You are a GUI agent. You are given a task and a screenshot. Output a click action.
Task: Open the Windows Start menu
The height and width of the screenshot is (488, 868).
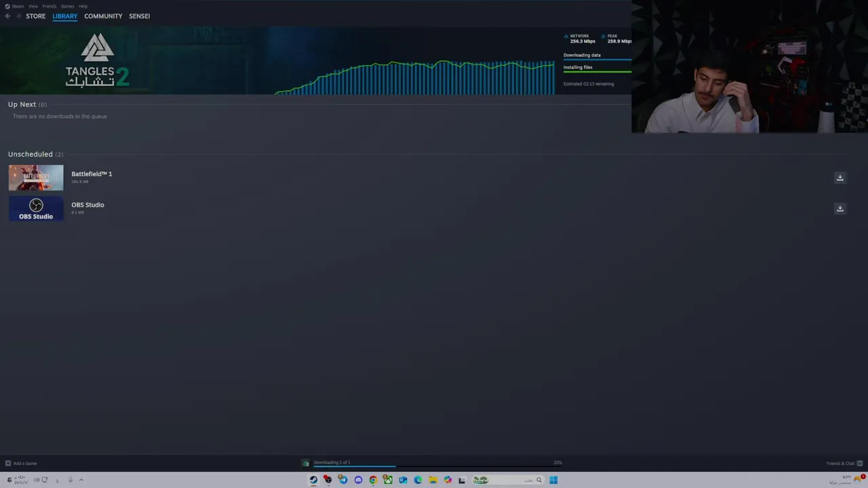[553, 480]
